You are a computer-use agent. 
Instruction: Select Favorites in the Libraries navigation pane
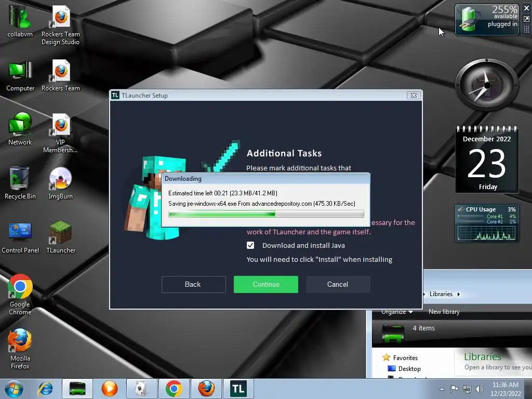coord(405,357)
